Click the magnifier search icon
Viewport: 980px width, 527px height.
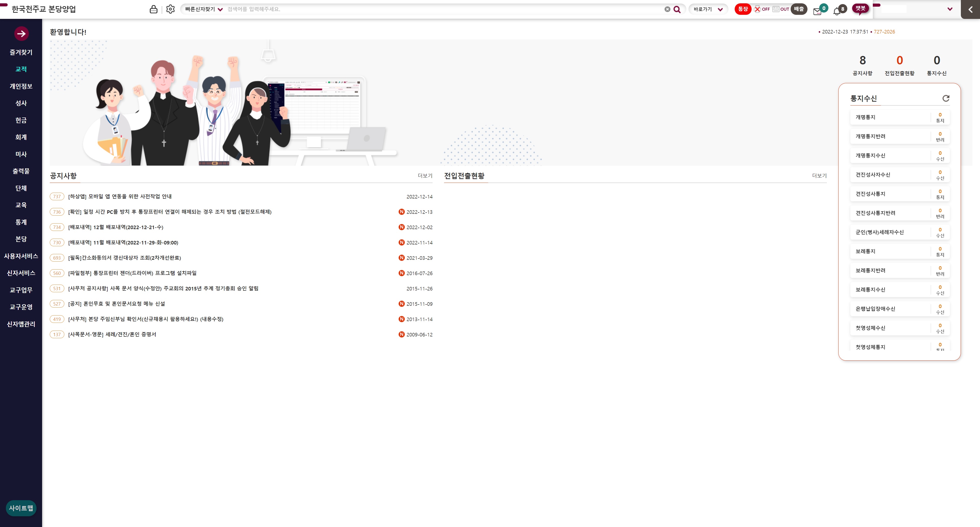point(677,9)
